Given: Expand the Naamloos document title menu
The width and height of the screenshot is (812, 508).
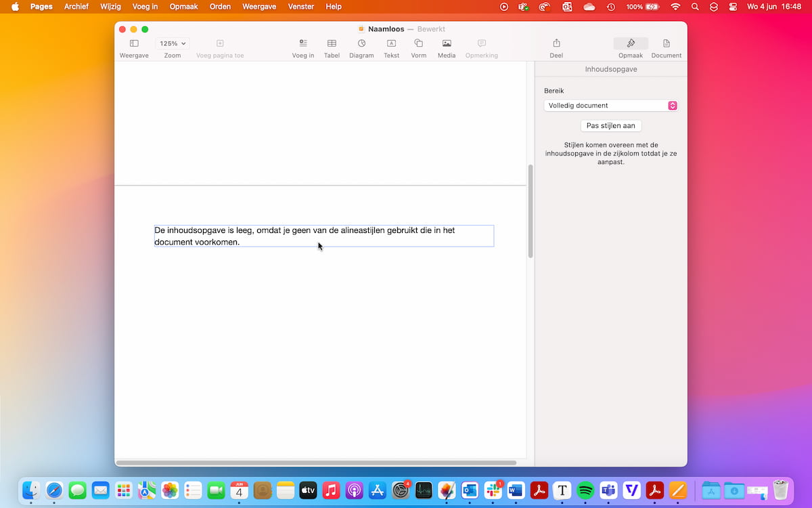Looking at the screenshot, I should (x=386, y=29).
